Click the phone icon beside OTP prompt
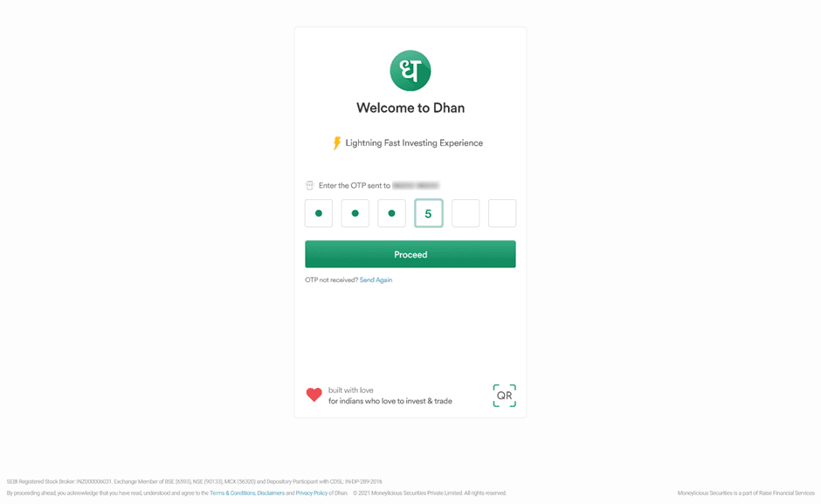821x504 pixels. (x=309, y=185)
